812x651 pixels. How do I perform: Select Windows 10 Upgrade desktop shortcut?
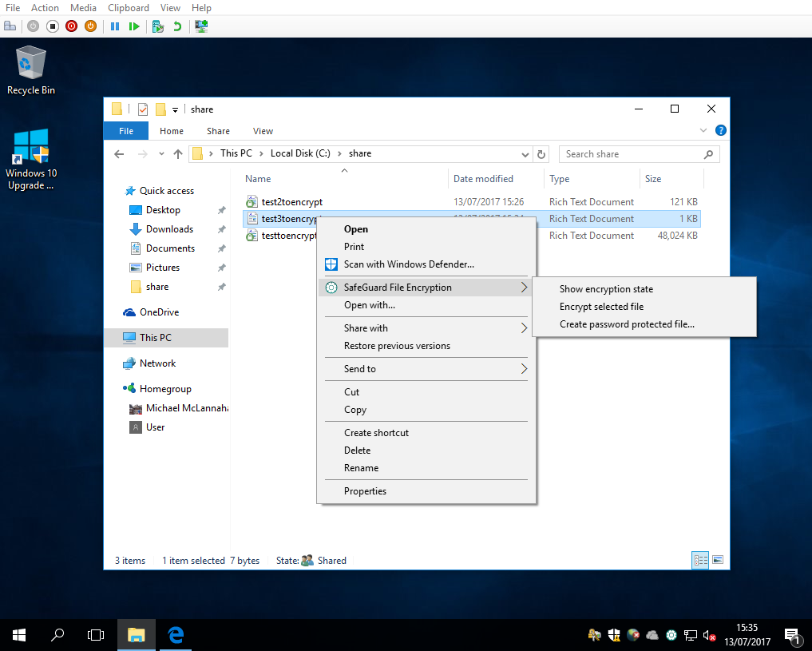(x=31, y=160)
